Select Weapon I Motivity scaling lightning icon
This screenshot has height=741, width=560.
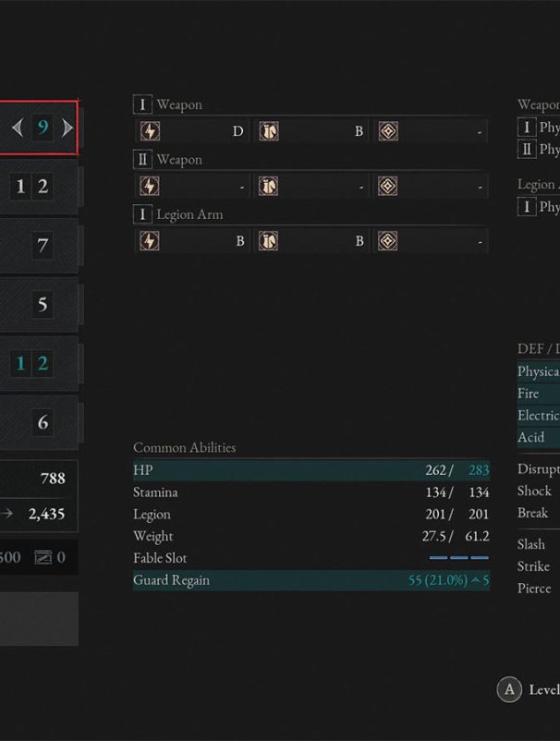(x=150, y=131)
